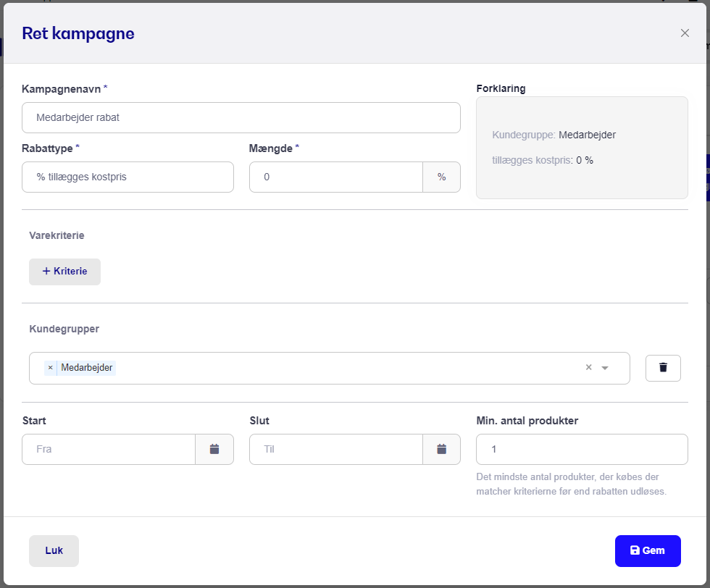Focus the Mængde amount field
Image resolution: width=710 pixels, height=588 pixels.
point(335,177)
